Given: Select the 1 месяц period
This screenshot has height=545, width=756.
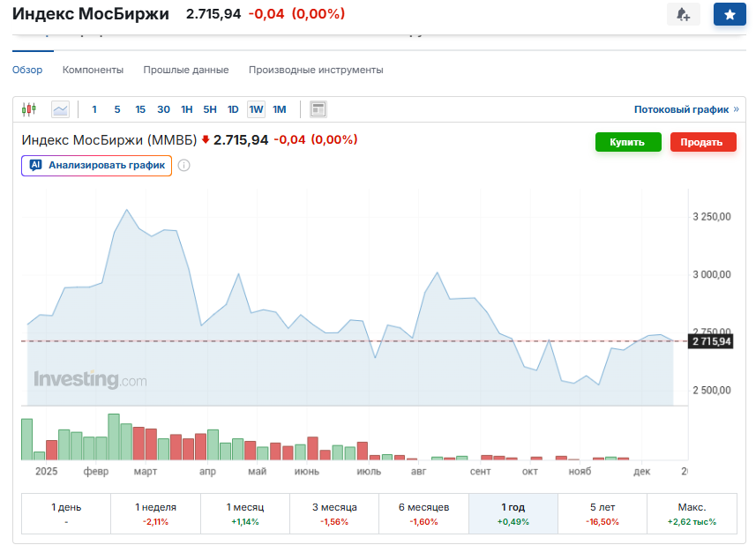Looking at the screenshot, I should coord(245,513).
